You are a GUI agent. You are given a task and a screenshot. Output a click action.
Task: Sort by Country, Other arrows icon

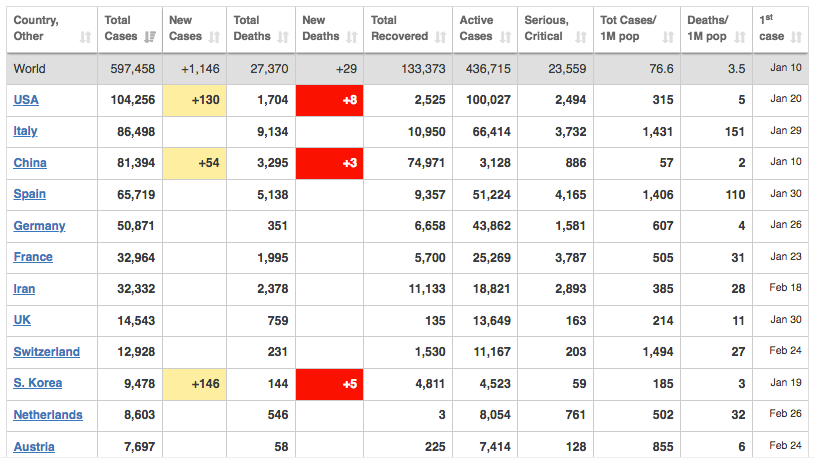(86, 37)
